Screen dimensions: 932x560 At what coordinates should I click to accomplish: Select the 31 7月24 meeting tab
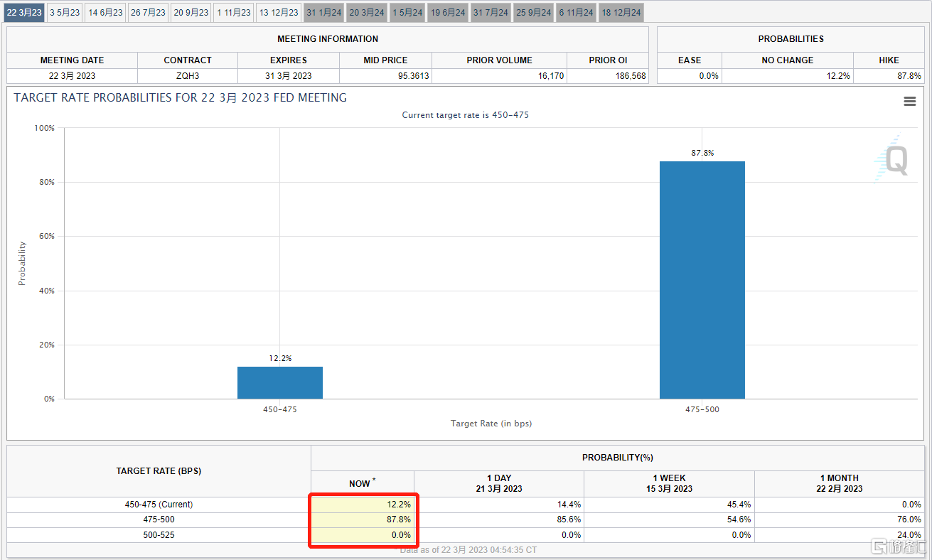pos(491,13)
